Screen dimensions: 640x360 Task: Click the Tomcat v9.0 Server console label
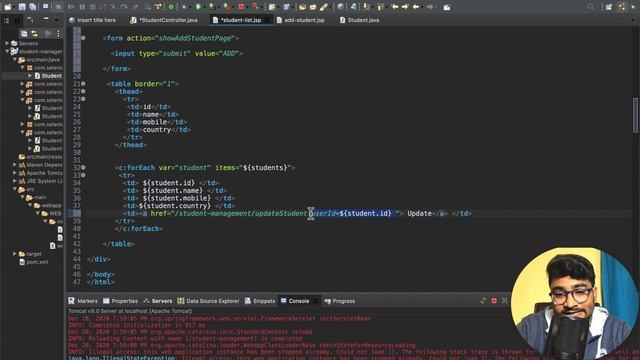[130, 311]
